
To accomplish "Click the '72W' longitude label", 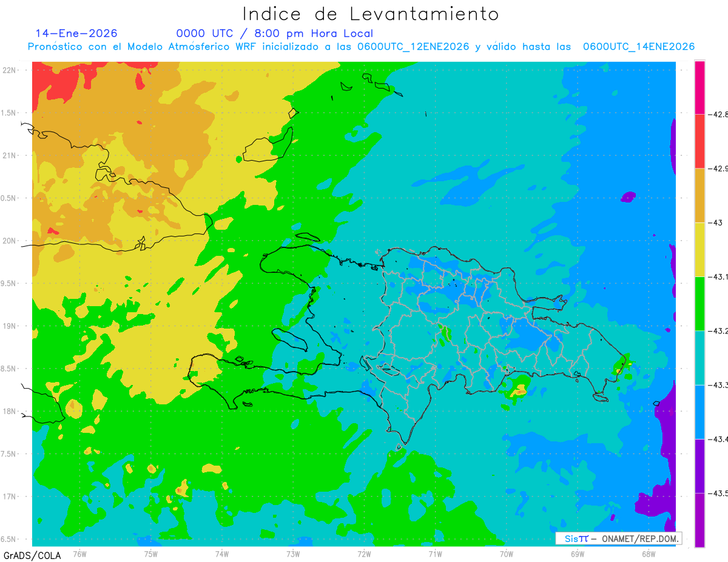I will pos(364,554).
